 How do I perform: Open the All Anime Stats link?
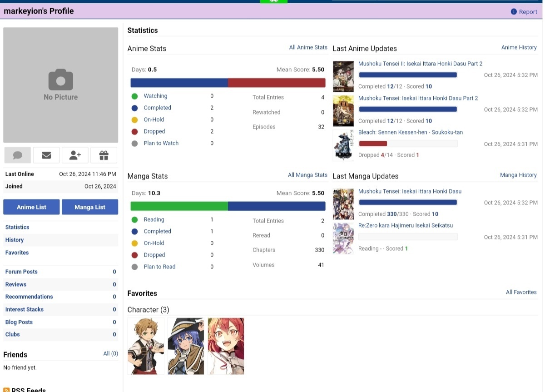click(x=308, y=47)
